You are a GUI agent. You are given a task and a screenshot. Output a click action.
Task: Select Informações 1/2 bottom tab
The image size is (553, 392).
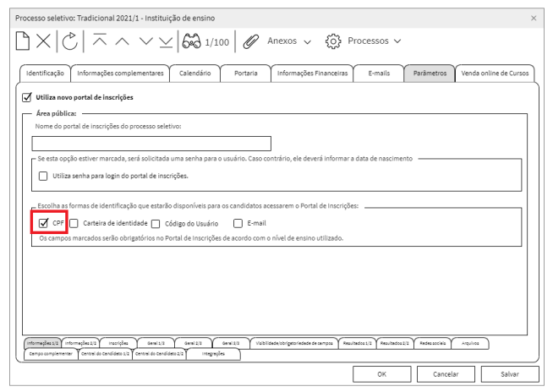(x=42, y=343)
